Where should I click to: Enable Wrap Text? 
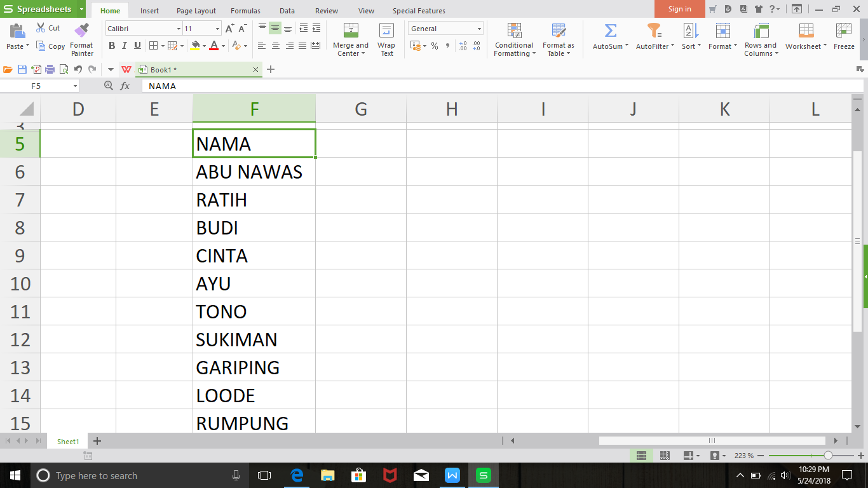pos(386,39)
